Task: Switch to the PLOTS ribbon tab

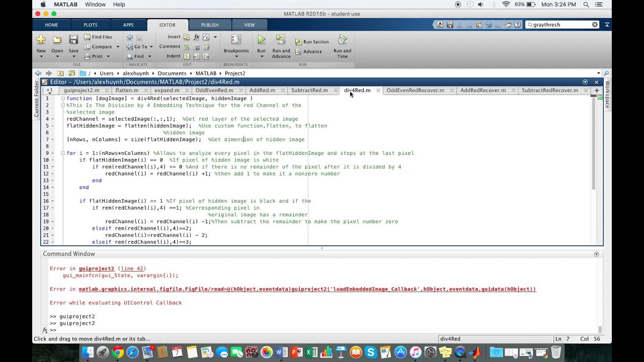Action: [x=91, y=25]
